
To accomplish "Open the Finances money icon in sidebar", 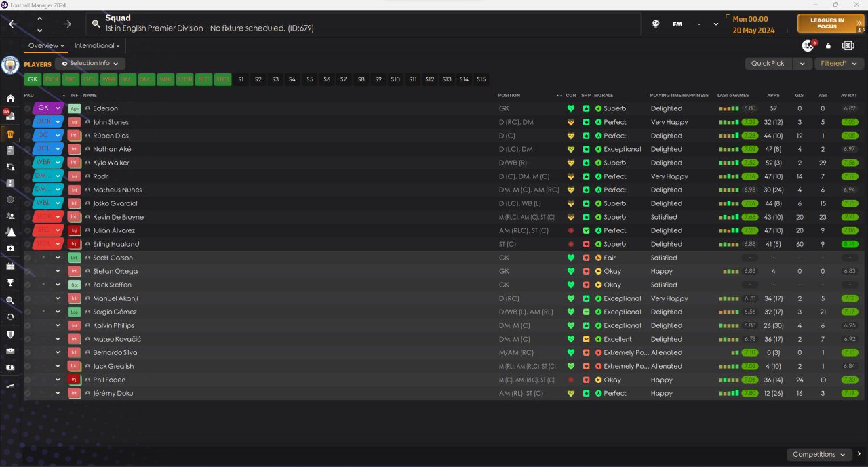I will 10,367.
